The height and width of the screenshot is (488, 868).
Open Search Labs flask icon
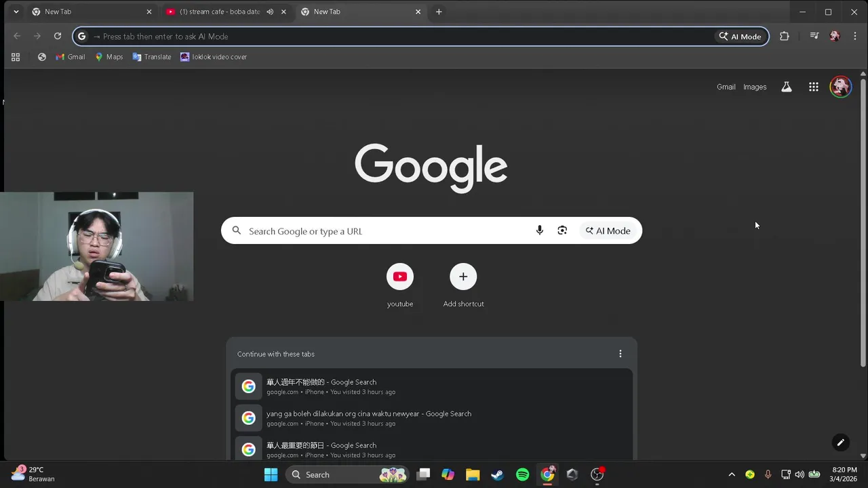[786, 87]
